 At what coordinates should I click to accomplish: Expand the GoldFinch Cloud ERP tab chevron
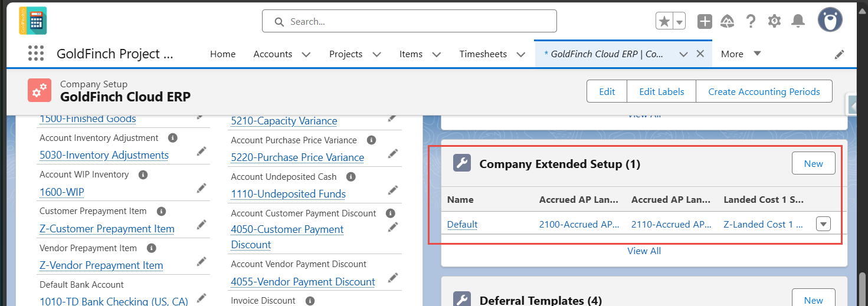683,54
